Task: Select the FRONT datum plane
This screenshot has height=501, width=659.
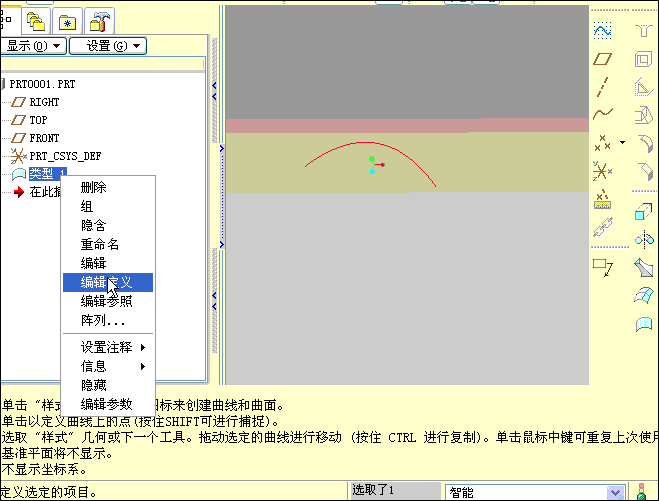Action: coord(44,138)
